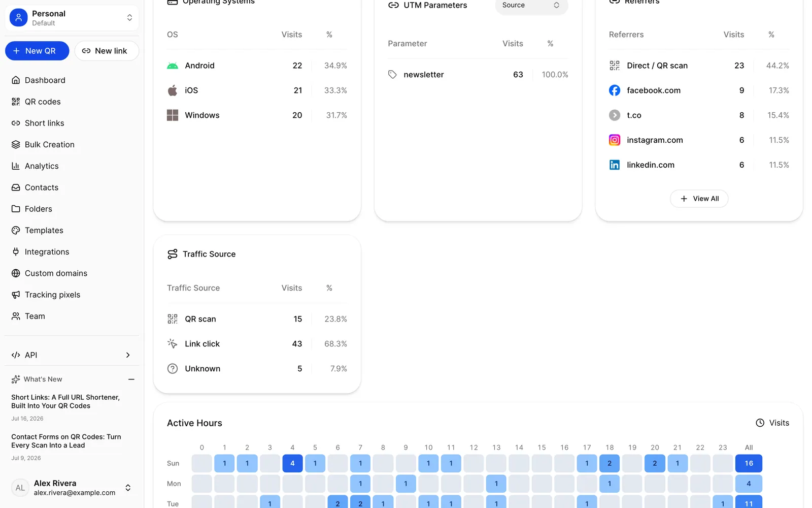Click the Apple iOS icon
The height and width of the screenshot is (508, 812).
click(x=173, y=90)
